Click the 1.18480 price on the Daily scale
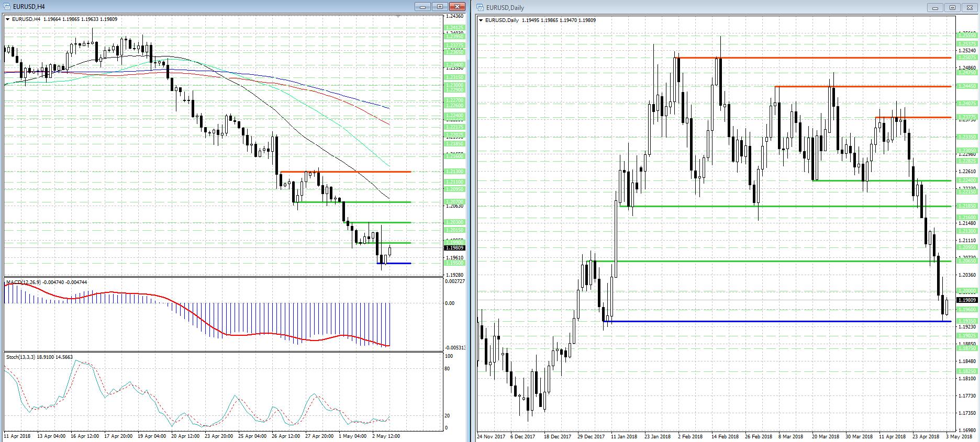This screenshot has height=442, width=980. coord(967,361)
